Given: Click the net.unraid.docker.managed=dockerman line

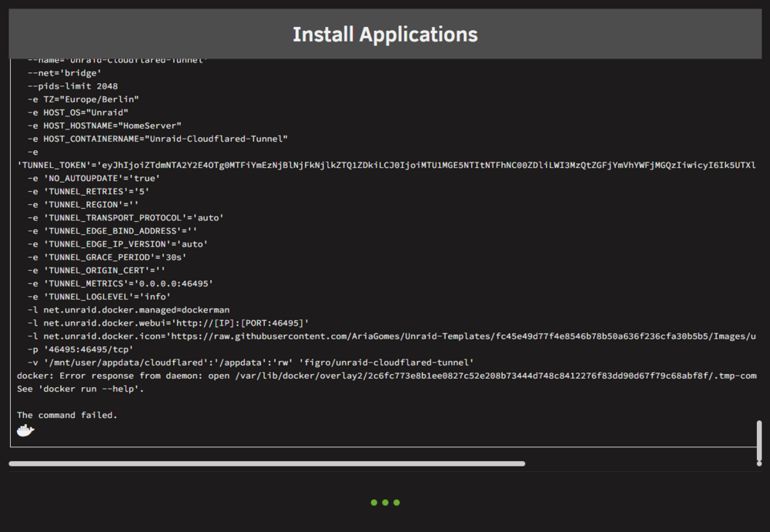Looking at the screenshot, I should [x=129, y=310].
